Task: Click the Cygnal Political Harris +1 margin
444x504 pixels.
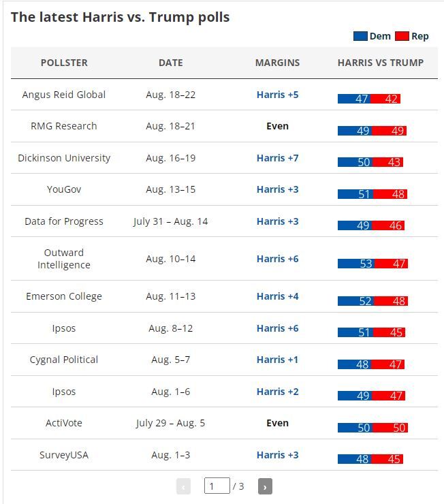Action: [x=277, y=360]
